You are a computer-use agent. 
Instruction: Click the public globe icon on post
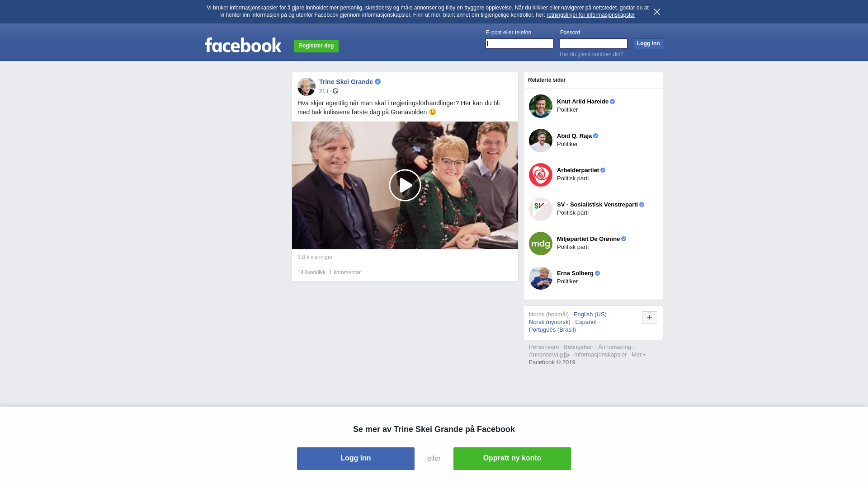(335, 91)
